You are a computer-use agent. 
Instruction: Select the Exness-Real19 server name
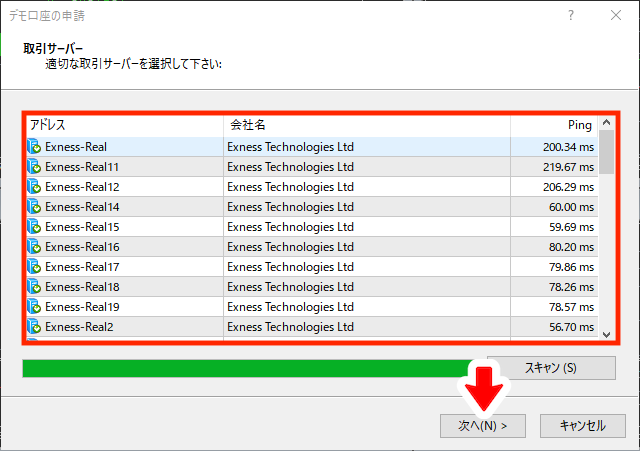click(x=82, y=307)
